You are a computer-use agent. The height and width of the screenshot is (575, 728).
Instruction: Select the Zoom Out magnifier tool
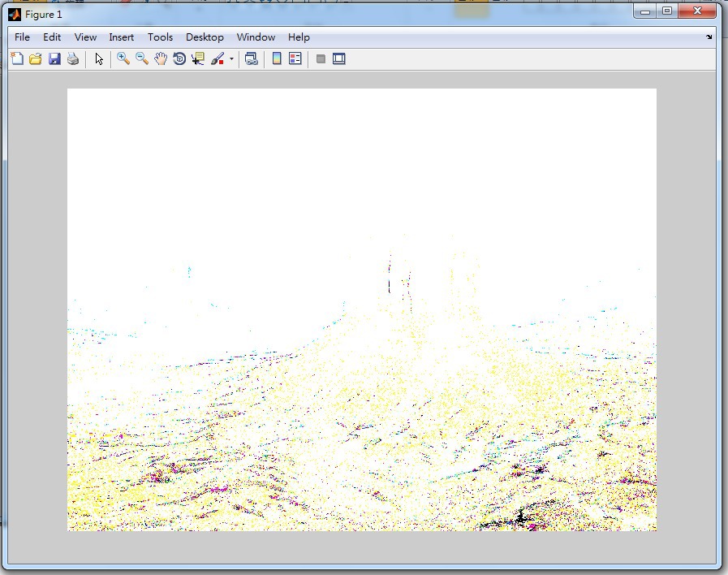point(142,58)
